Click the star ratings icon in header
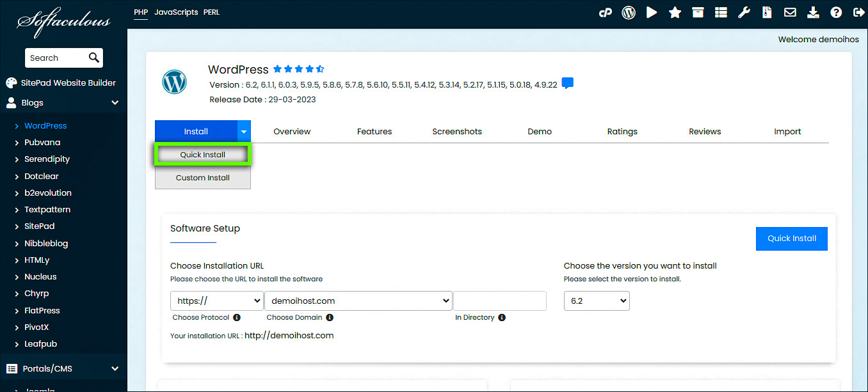Screen dimensions: 868x392 675,12
